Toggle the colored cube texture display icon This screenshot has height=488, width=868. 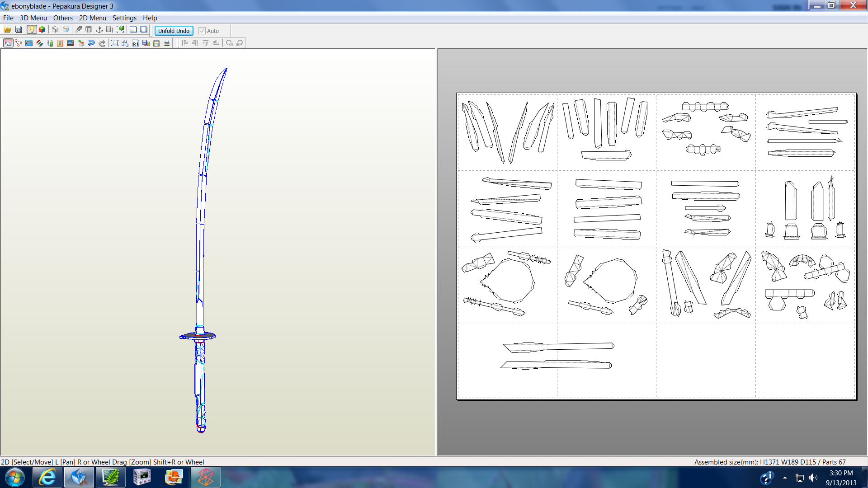[x=42, y=30]
